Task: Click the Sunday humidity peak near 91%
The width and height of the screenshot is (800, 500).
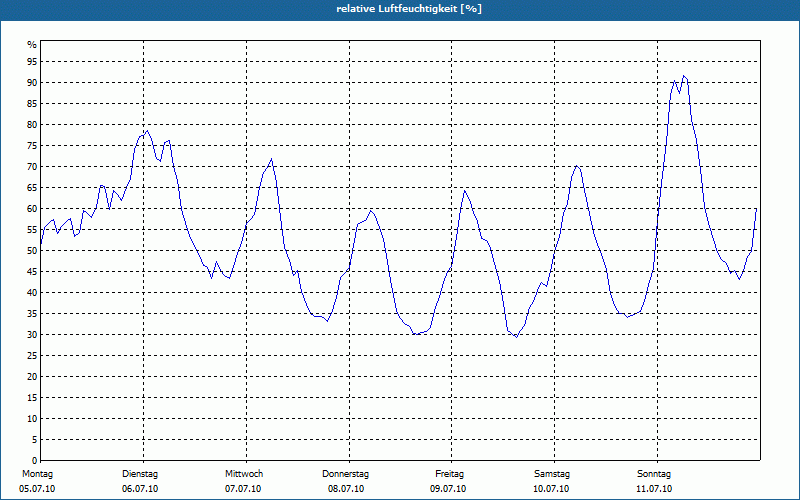Action: [x=684, y=76]
